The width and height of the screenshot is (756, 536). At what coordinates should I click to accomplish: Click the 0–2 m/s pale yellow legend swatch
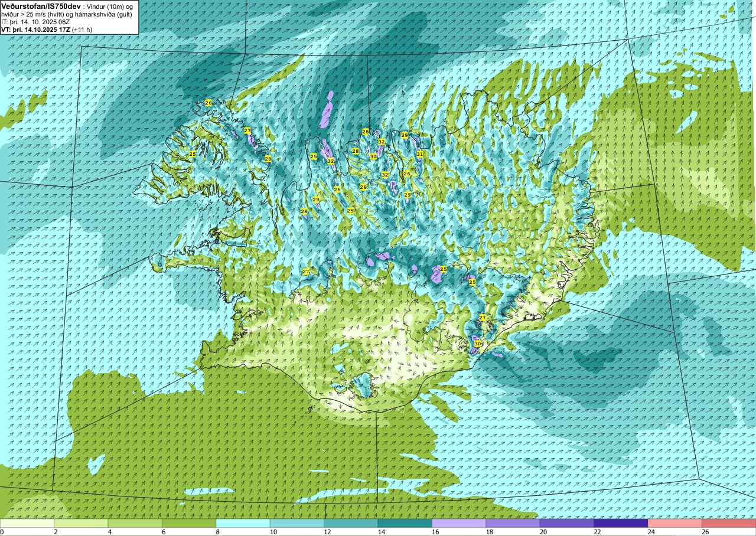(27, 523)
